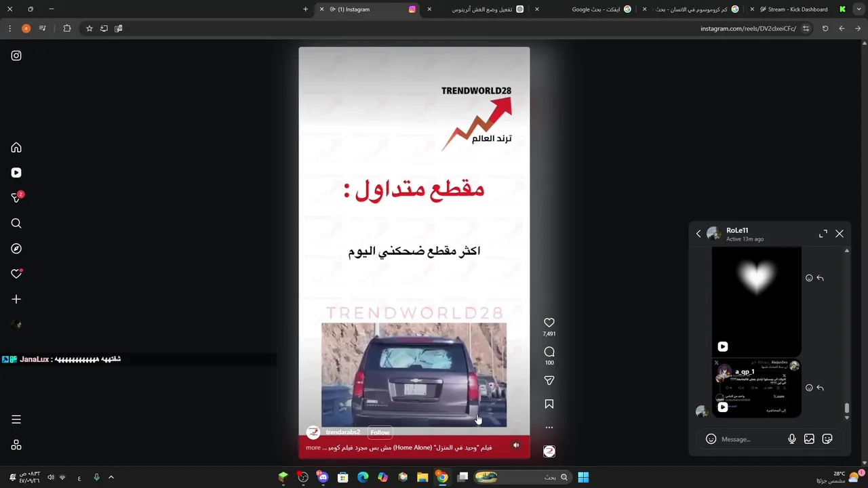Open Instagram home from sidebar
Screen dimensions: 868x488
(16, 148)
